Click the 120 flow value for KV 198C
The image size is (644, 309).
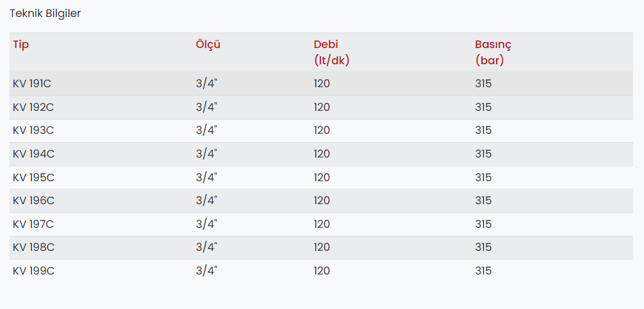pos(322,247)
